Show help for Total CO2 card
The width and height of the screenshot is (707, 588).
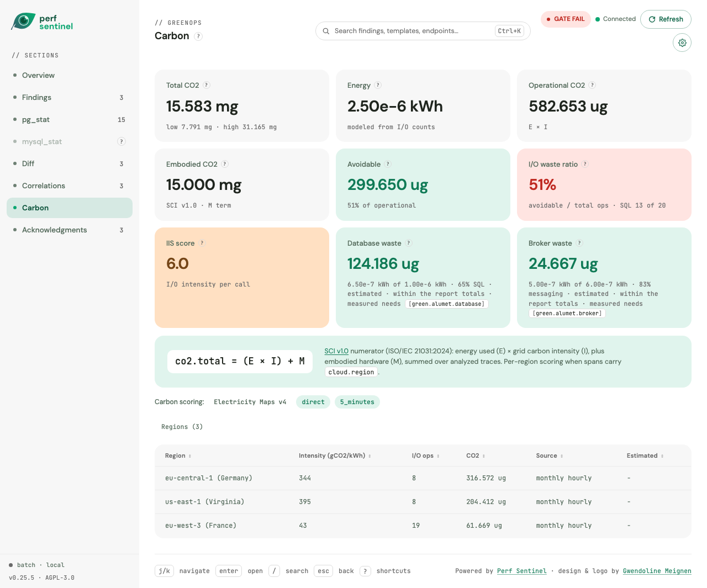(x=207, y=85)
